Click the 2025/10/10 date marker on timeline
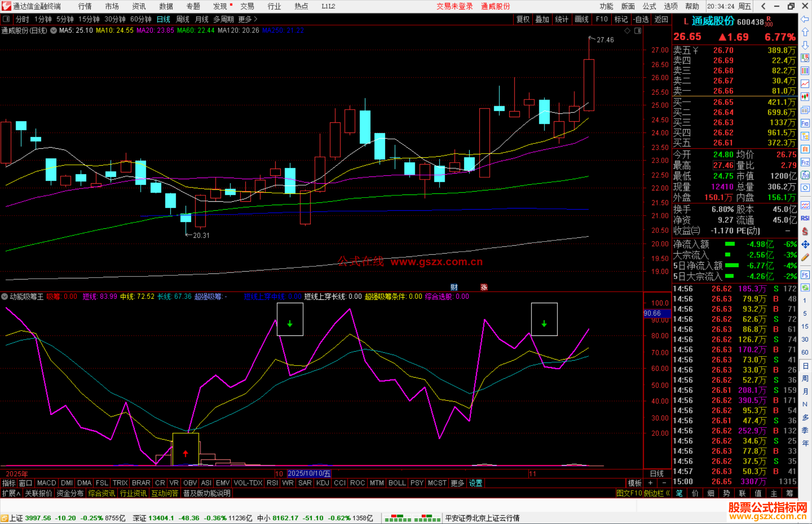This screenshot has width=812, height=524. (x=309, y=473)
